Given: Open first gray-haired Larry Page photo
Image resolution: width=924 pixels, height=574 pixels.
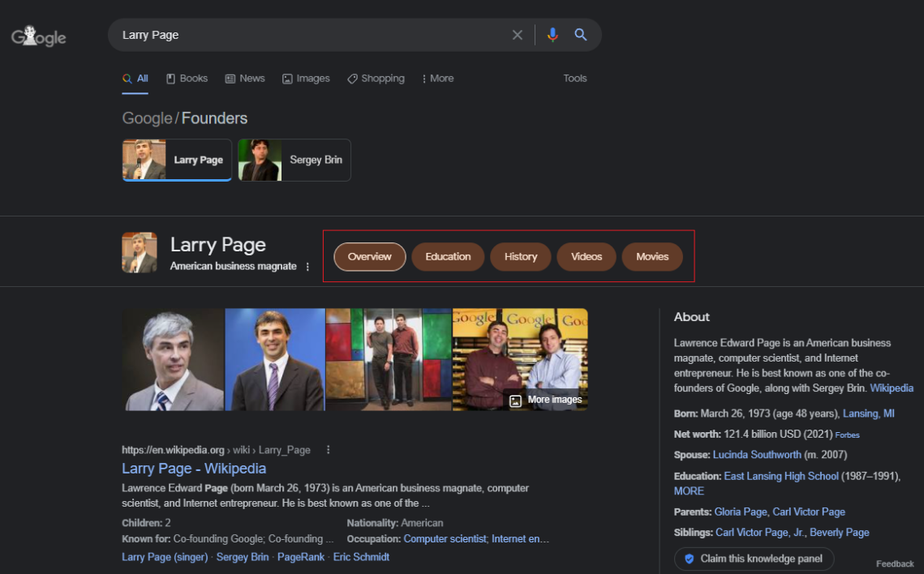Looking at the screenshot, I should 174,360.
